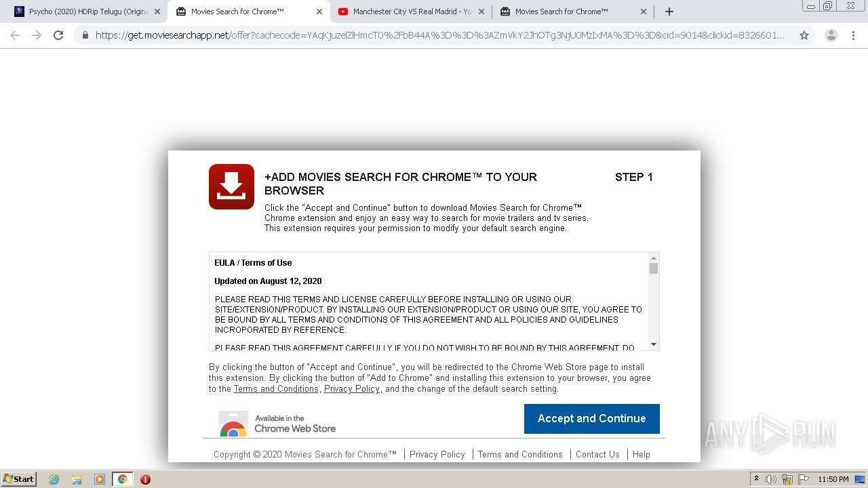Open the Action Center flag icon
Image resolution: width=868 pixels, height=488 pixels.
[x=804, y=479]
